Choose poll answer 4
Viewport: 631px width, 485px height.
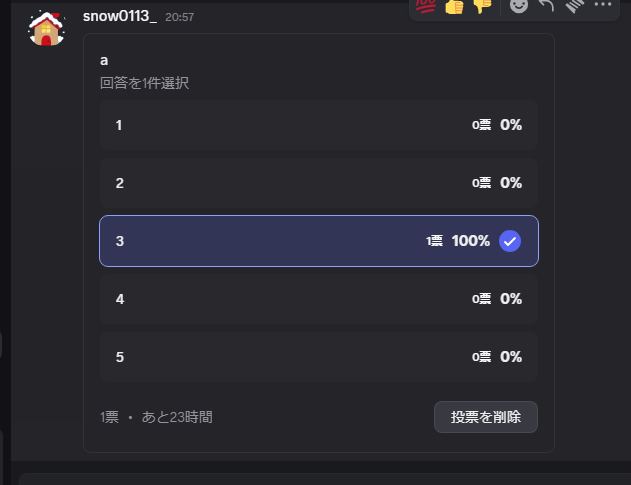click(x=319, y=299)
